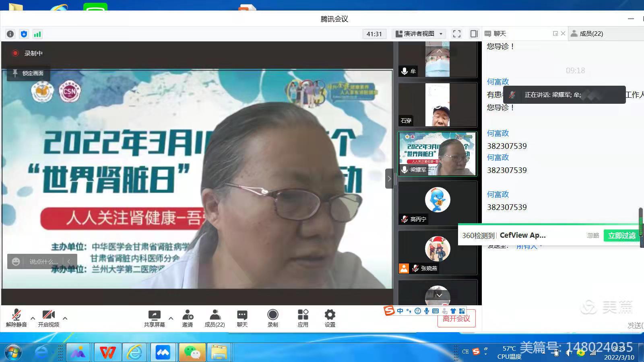Click the meeting info icon
644x362 pixels.
10,34
